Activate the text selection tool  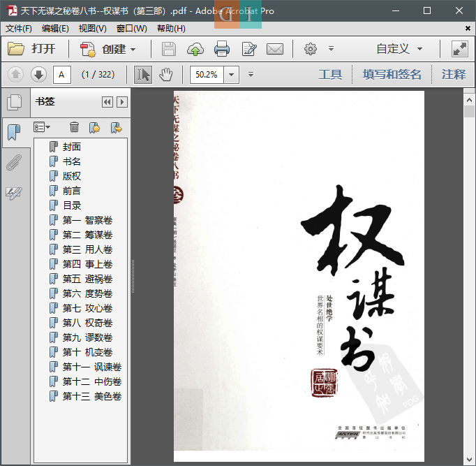[143, 75]
